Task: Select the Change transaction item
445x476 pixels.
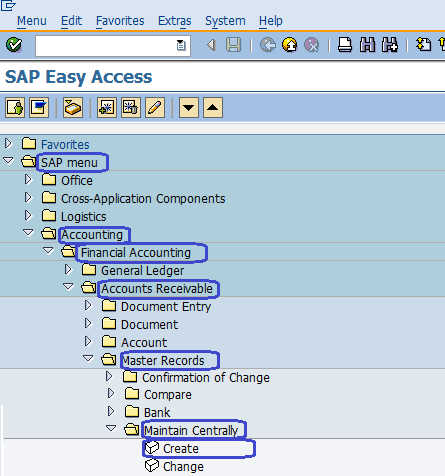Action: click(183, 467)
